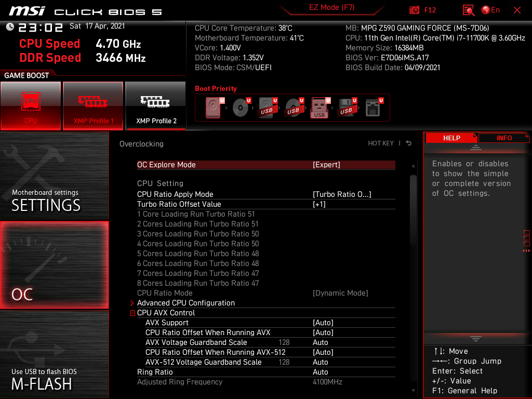Click the red triple-arrow side panel icon
This screenshot has width=532, height=399.
[x=526, y=251]
